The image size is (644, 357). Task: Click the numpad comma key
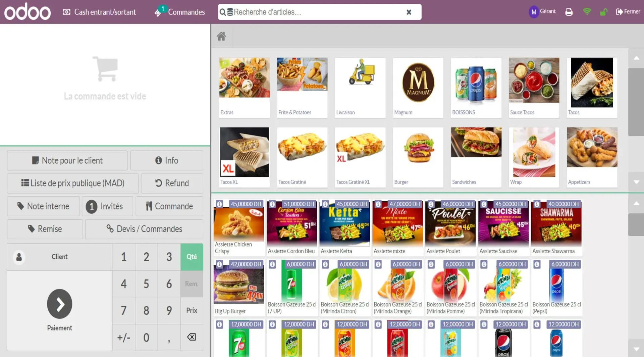(x=169, y=337)
